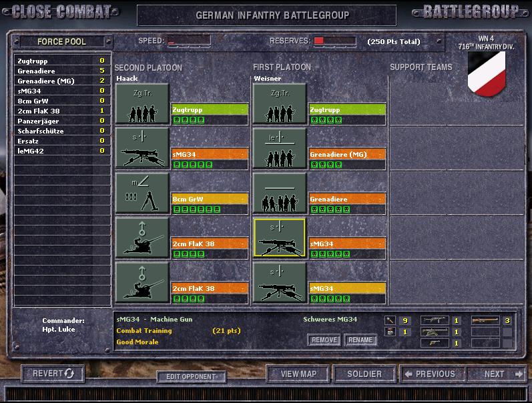The width and height of the screenshot is (532, 403).
Task: Select Second Platoon Zugtrupp unit icon
Action: point(142,104)
